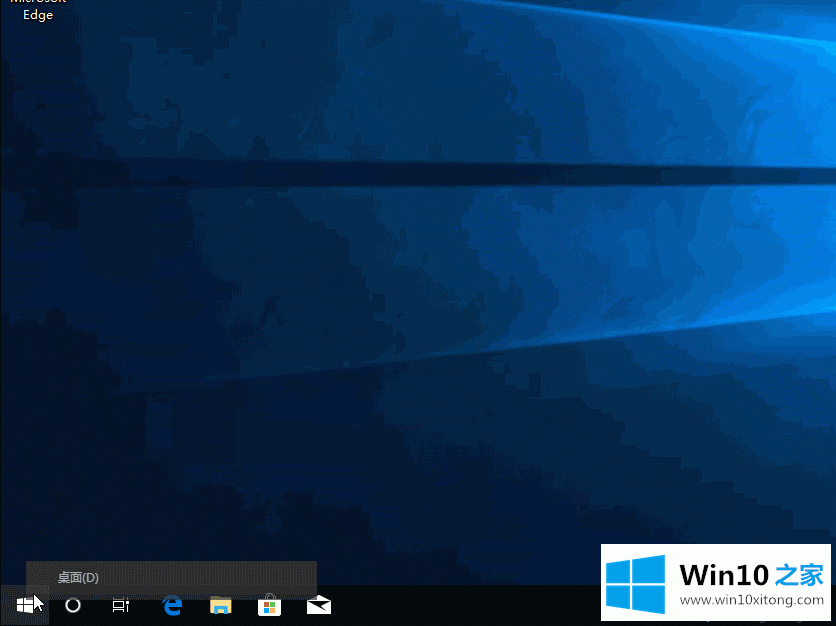Open the Mail app from the taskbar
This screenshot has width=836, height=626.
(x=319, y=605)
